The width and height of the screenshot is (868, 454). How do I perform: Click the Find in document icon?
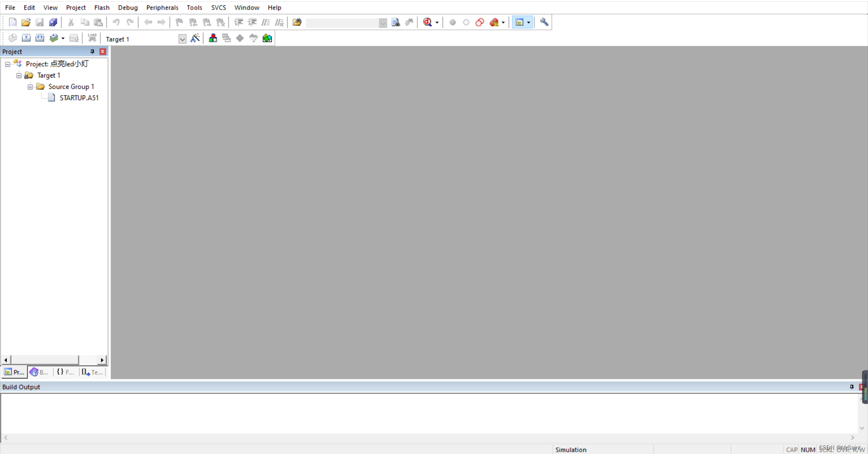coord(396,22)
